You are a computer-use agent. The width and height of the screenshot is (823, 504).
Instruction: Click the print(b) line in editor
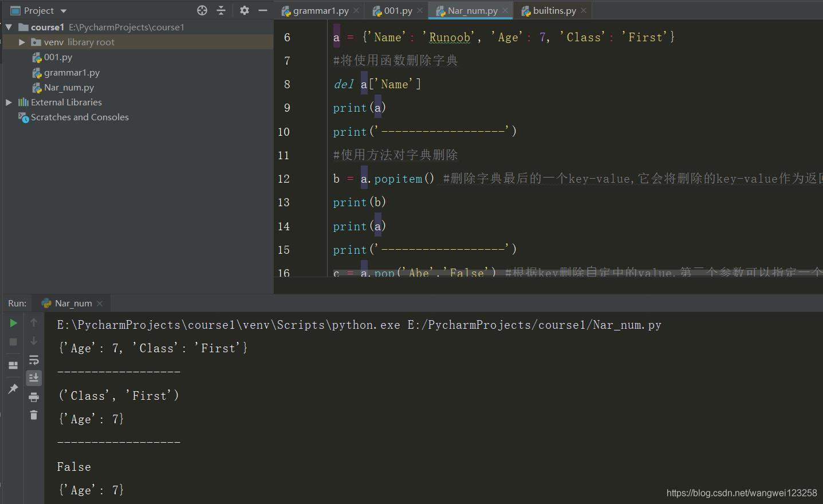coord(360,202)
